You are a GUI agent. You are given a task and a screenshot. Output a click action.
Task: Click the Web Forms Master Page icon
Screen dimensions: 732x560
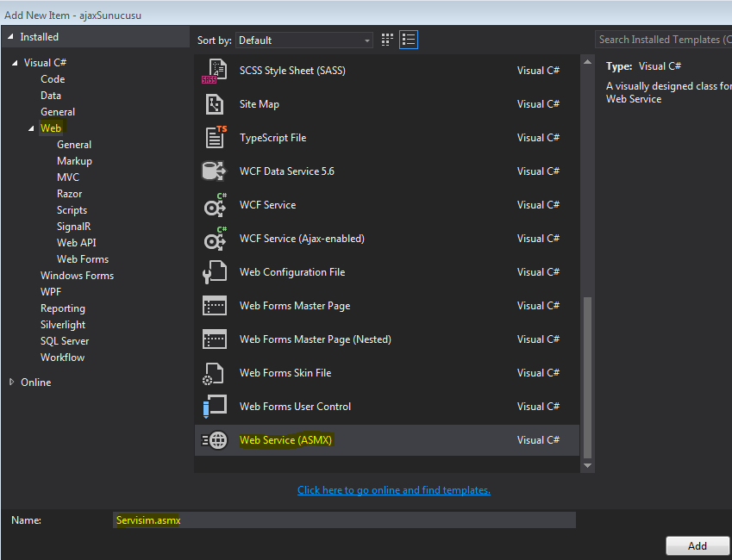click(215, 306)
